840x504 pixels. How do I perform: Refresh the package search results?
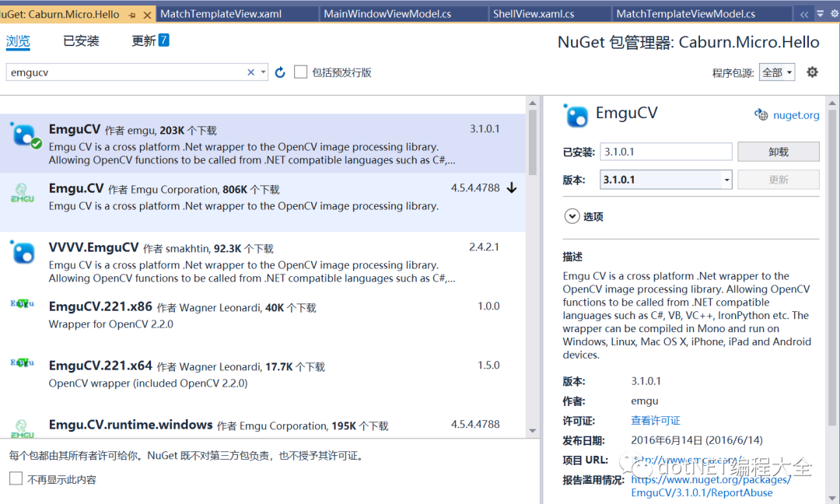tap(280, 72)
